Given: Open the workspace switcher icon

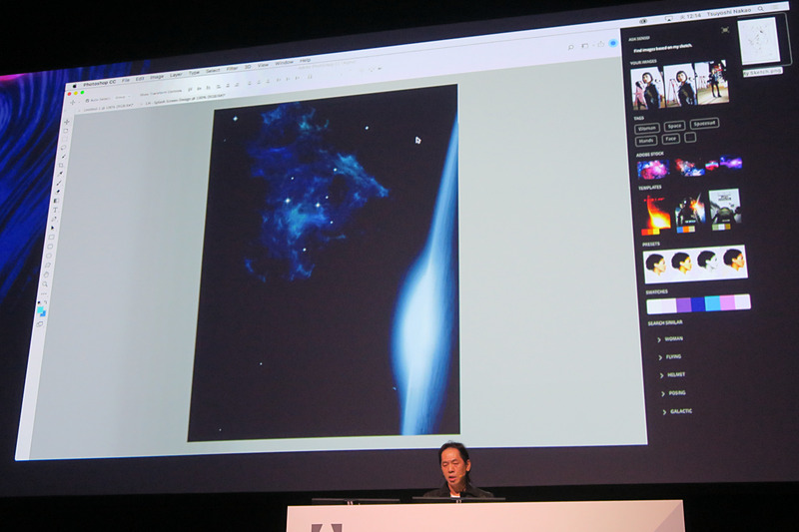Looking at the screenshot, I should tap(585, 46).
